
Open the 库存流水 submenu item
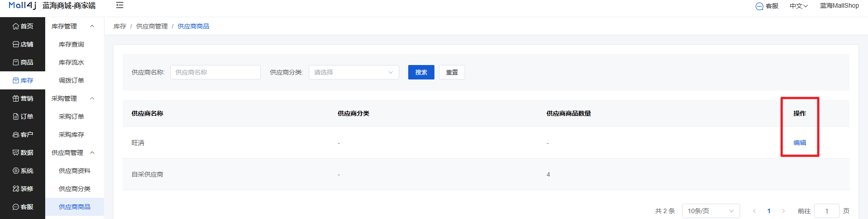[75, 62]
